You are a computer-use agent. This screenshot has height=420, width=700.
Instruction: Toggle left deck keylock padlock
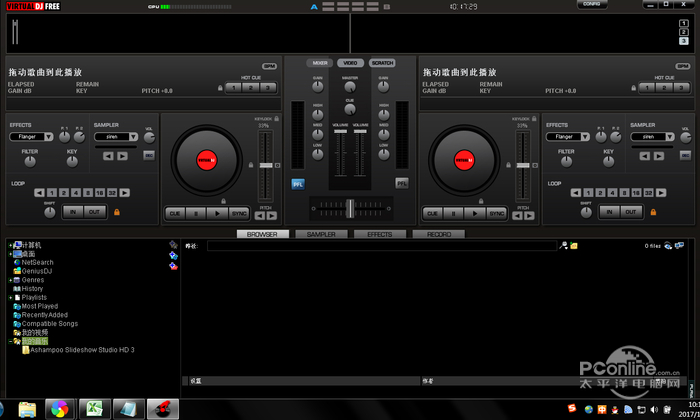click(277, 119)
